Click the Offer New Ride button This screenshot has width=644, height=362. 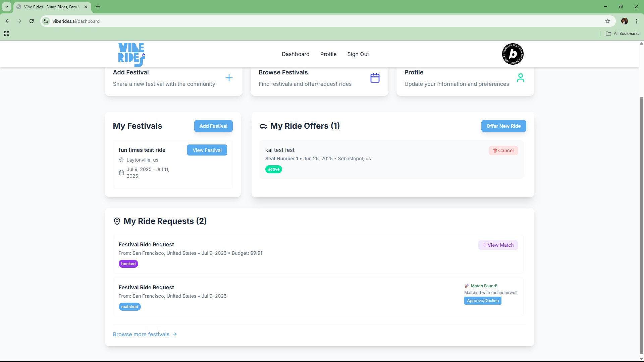coord(503,126)
